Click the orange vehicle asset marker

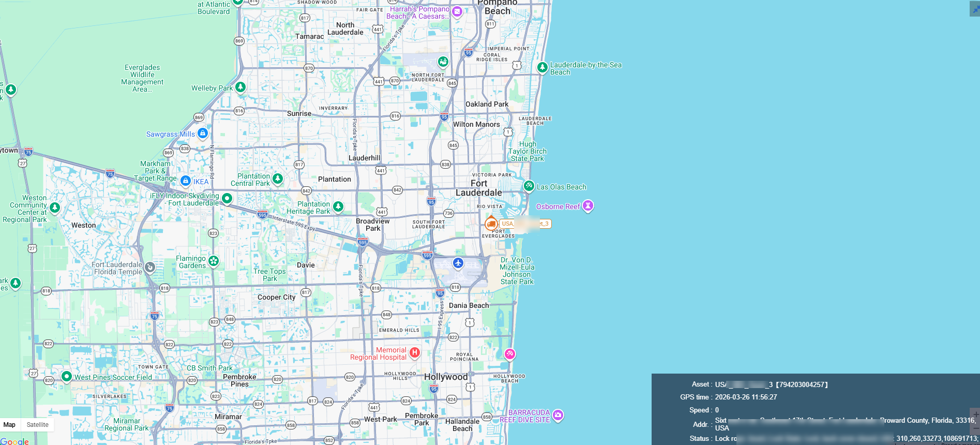click(x=491, y=224)
